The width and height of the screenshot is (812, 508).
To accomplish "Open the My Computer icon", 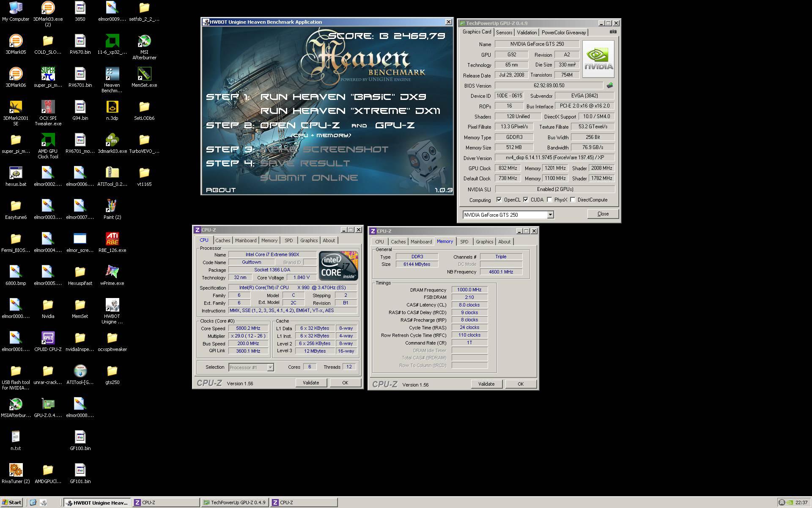I will [x=16, y=11].
